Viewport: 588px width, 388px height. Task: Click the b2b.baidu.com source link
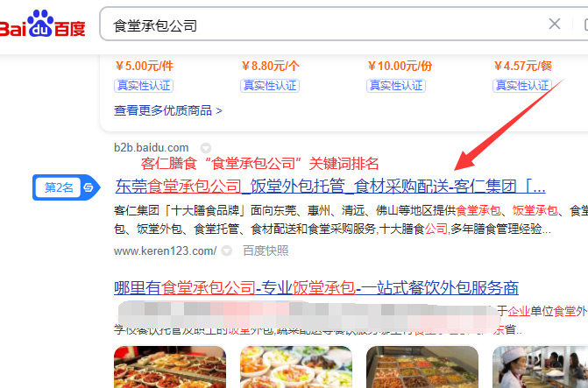(151, 148)
